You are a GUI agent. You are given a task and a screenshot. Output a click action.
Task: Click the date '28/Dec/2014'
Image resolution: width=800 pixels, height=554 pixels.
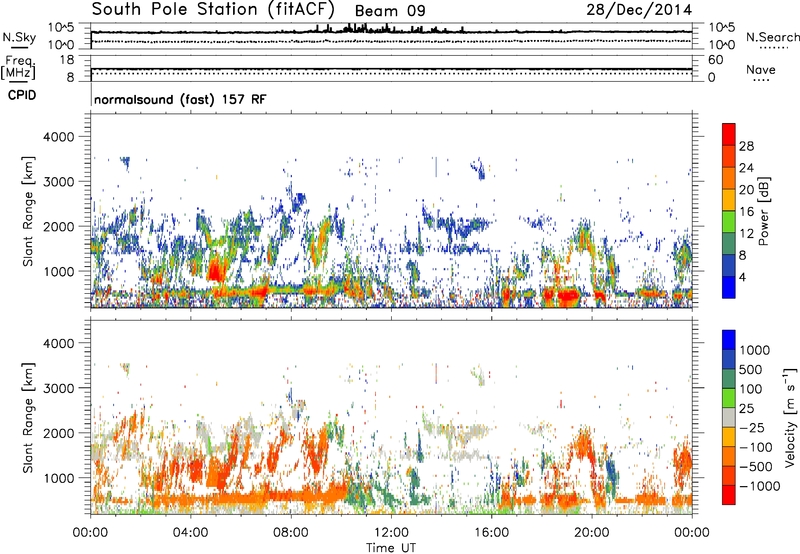point(639,10)
